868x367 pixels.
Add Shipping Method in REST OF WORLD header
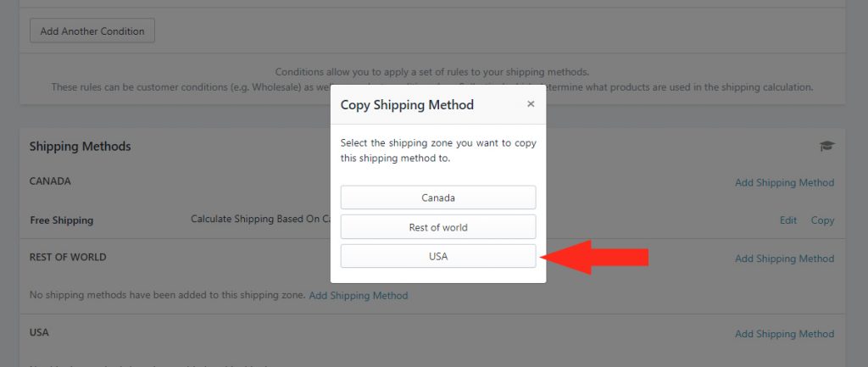click(x=784, y=259)
